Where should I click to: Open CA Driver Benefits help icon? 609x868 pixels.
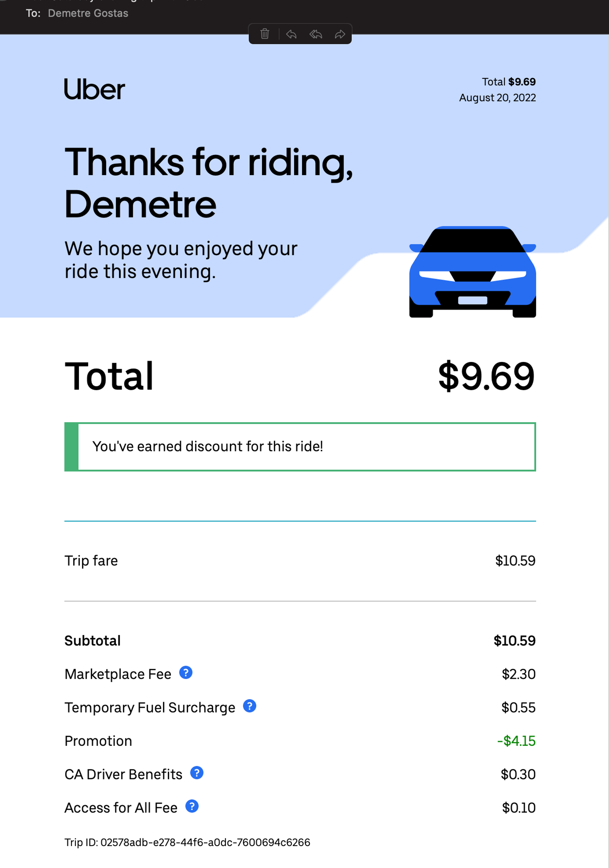coord(197,773)
